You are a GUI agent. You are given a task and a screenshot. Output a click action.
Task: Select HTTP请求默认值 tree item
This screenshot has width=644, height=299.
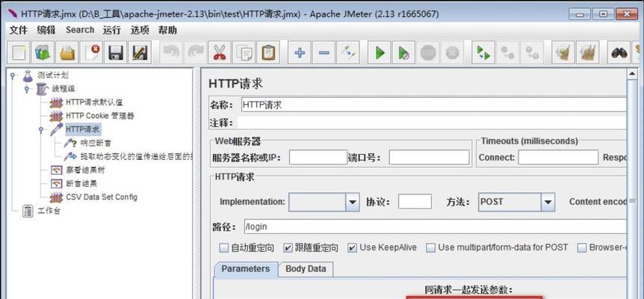tap(94, 102)
